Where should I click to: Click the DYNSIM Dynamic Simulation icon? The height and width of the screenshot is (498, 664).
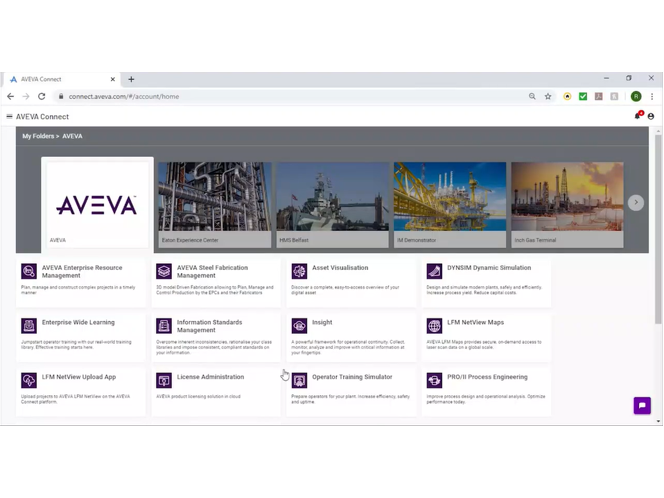click(x=434, y=271)
